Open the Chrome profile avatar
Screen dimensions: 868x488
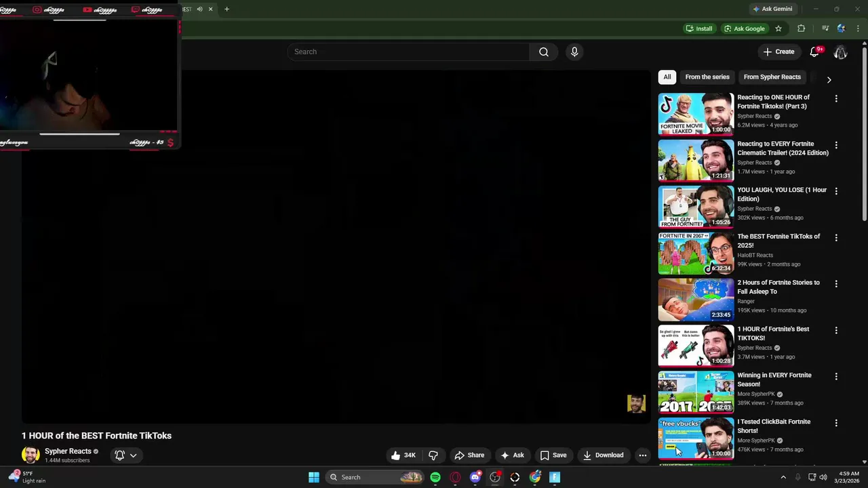pyautogui.click(x=842, y=28)
